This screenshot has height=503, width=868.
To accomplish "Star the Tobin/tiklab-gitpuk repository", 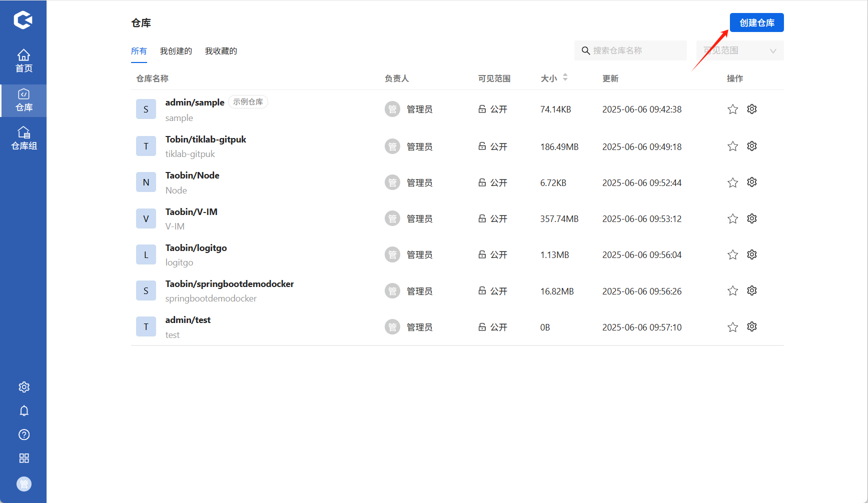I will (733, 146).
